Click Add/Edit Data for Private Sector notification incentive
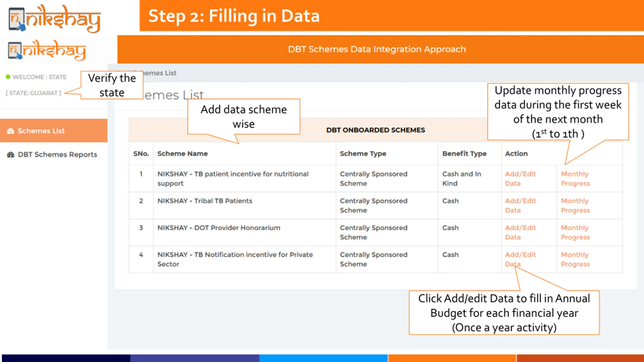The width and height of the screenshot is (644, 362). pos(520,259)
